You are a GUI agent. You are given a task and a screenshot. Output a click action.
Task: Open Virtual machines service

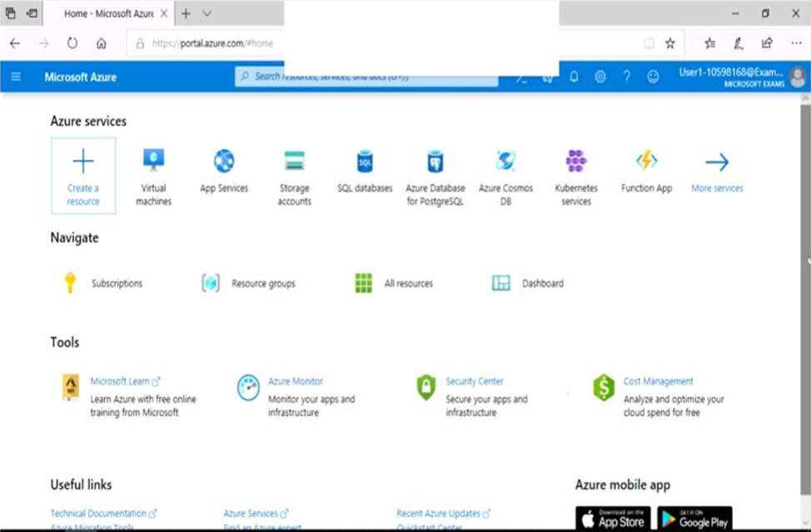point(153,161)
